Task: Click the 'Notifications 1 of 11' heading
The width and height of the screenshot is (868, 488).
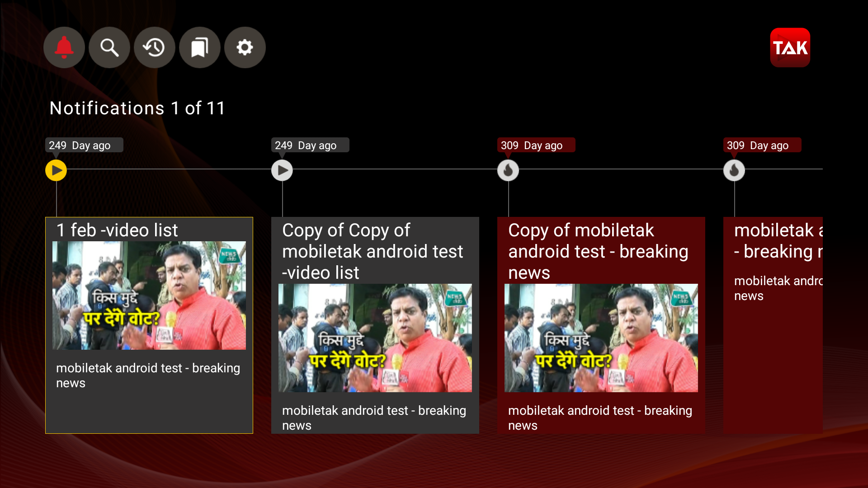Action: 137,108
